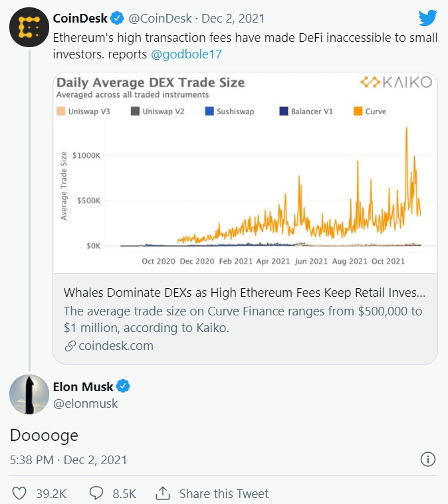Open tweet info circle icon
This screenshot has height=504, width=448.
(x=427, y=459)
